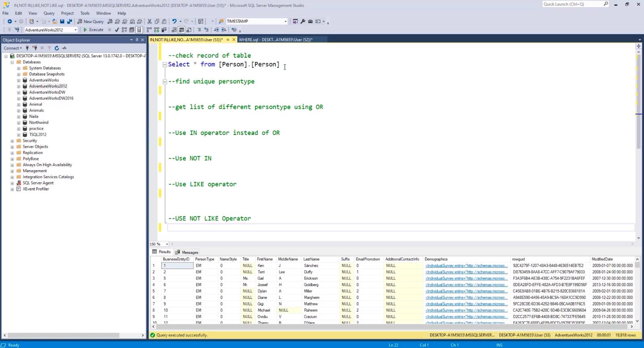Open the Demographics XML link in row 1
Screen dimensions: 644x348
coord(466,266)
